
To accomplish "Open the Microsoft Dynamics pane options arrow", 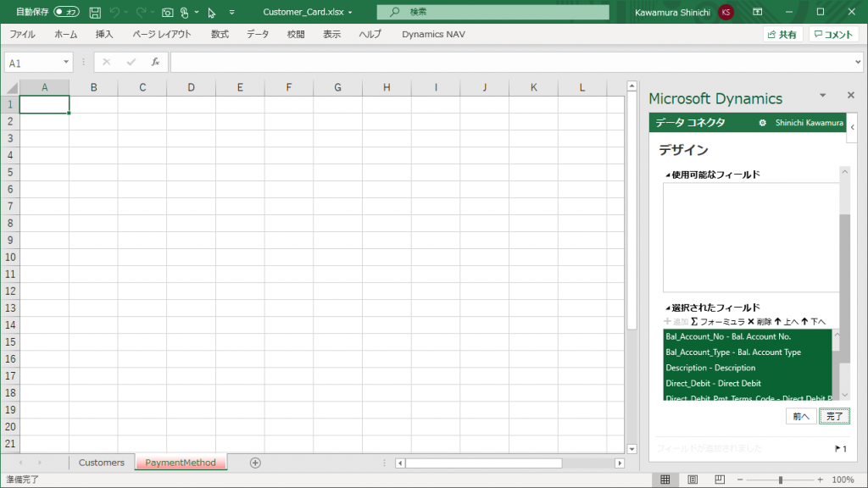I will (x=822, y=95).
